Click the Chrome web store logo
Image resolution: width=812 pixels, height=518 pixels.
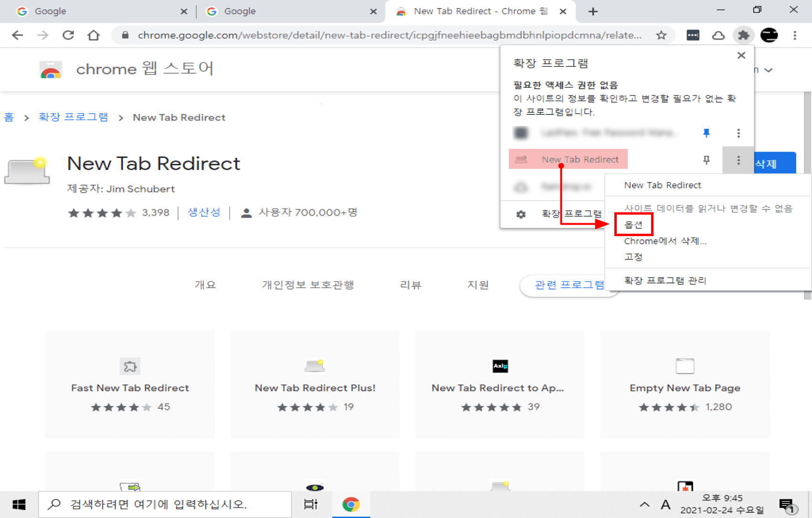(51, 70)
